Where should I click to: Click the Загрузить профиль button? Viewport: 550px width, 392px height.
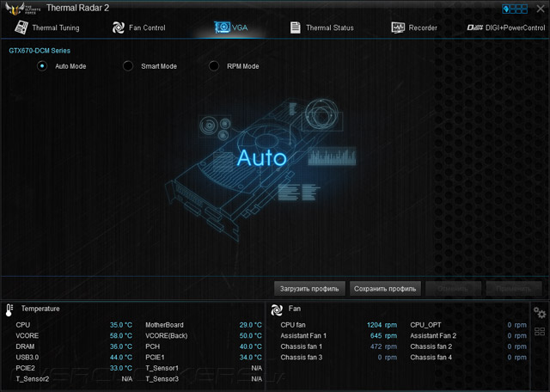[309, 289]
